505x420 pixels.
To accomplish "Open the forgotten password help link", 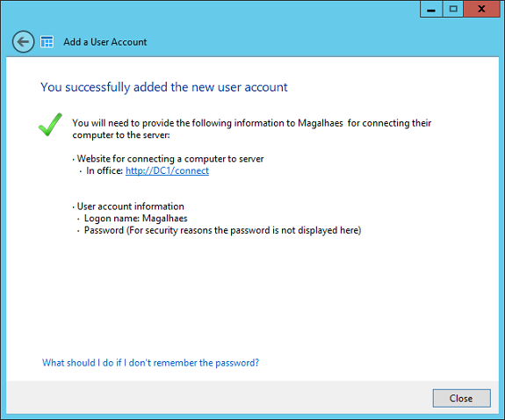I will click(x=150, y=363).
